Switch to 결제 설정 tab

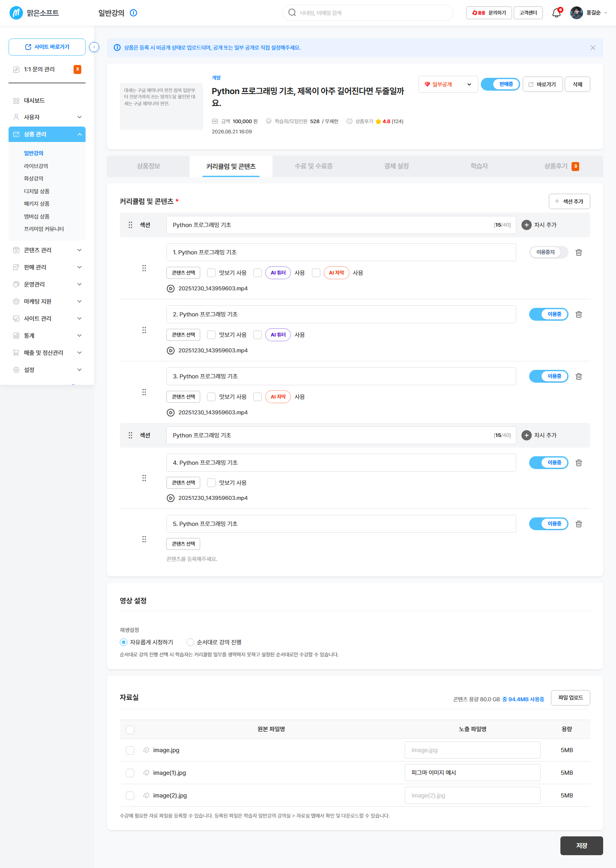[397, 166]
